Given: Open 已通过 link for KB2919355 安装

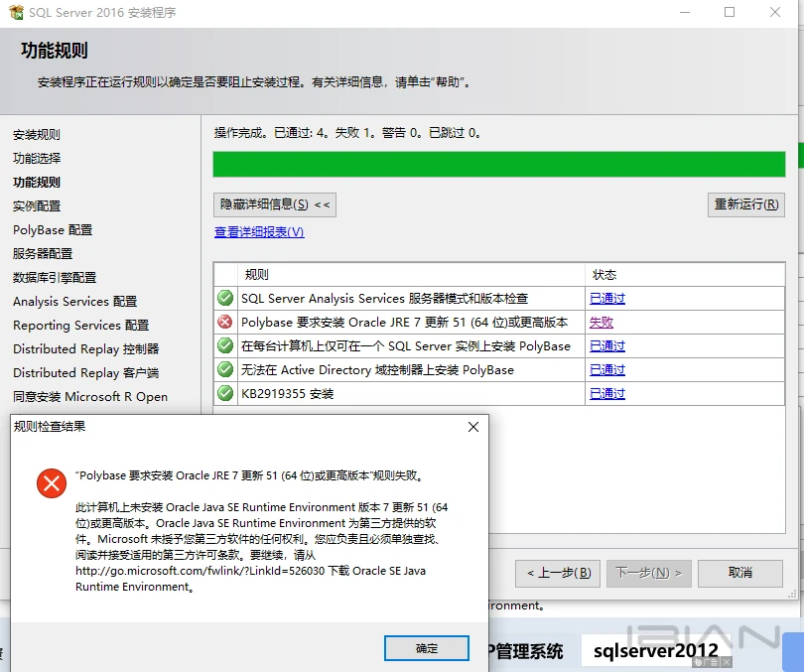Looking at the screenshot, I should coord(607,394).
